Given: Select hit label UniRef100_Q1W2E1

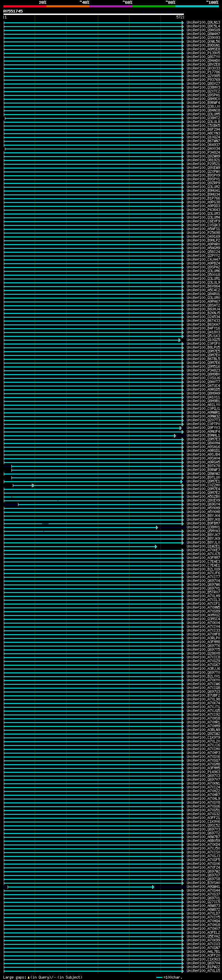Looking at the screenshot, I should tap(203, 547).
